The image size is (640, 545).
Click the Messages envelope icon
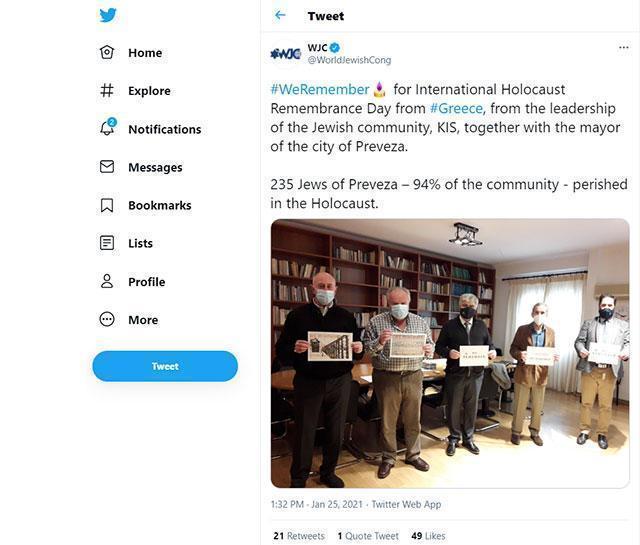point(107,167)
